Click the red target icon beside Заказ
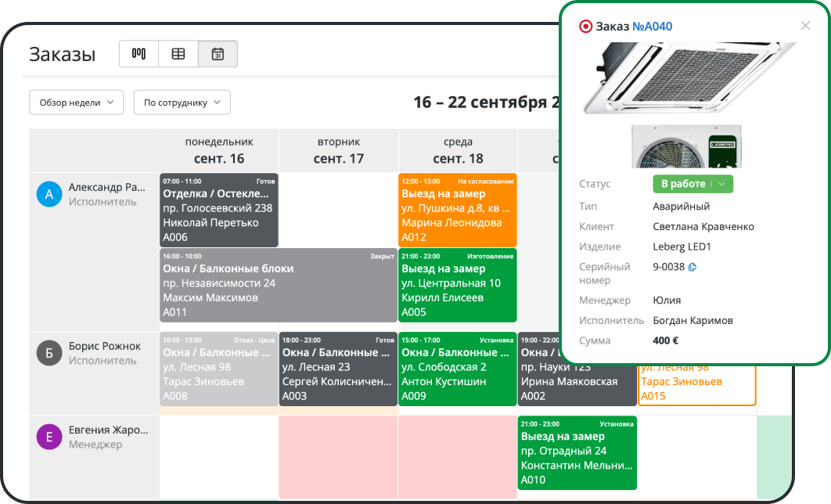 point(585,27)
